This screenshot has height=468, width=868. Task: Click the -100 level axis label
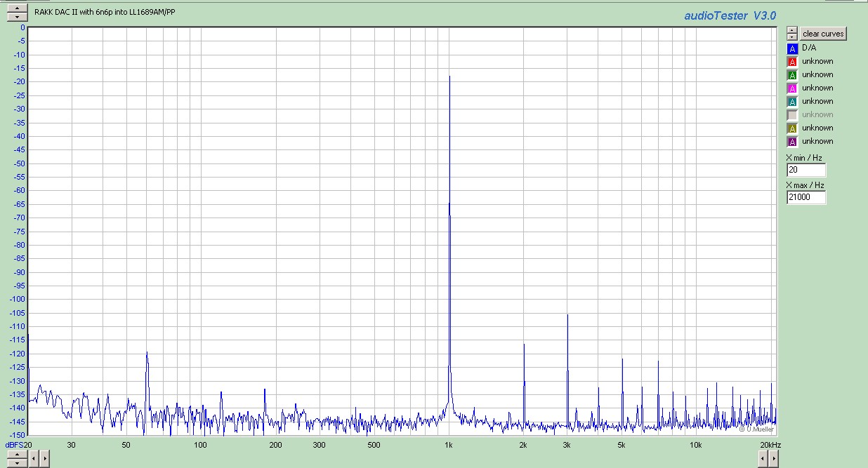15,299
